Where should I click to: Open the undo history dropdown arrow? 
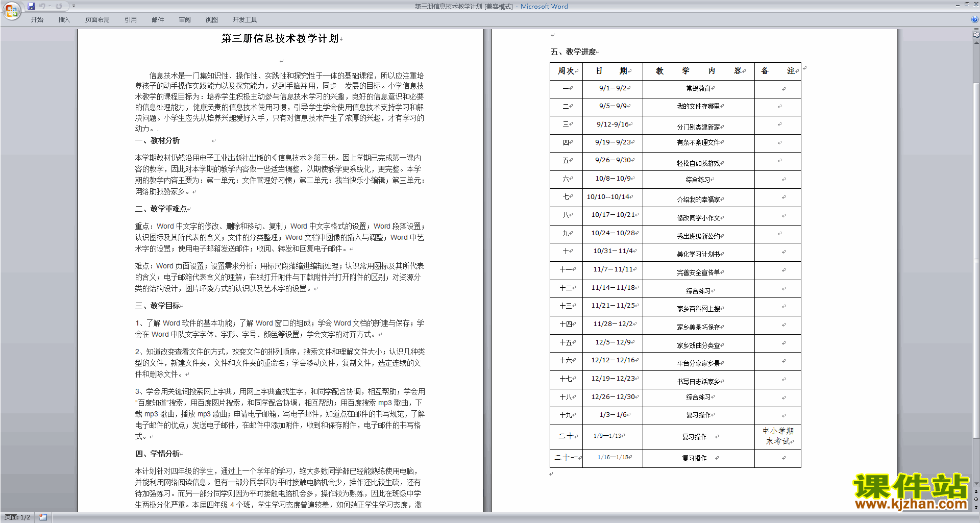(50, 6)
